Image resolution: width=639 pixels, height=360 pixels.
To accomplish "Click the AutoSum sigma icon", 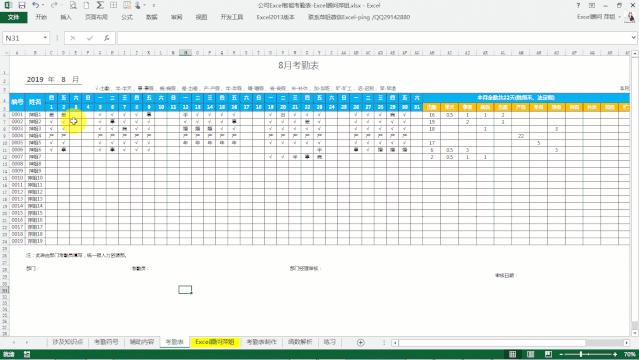I will (100, 5).
